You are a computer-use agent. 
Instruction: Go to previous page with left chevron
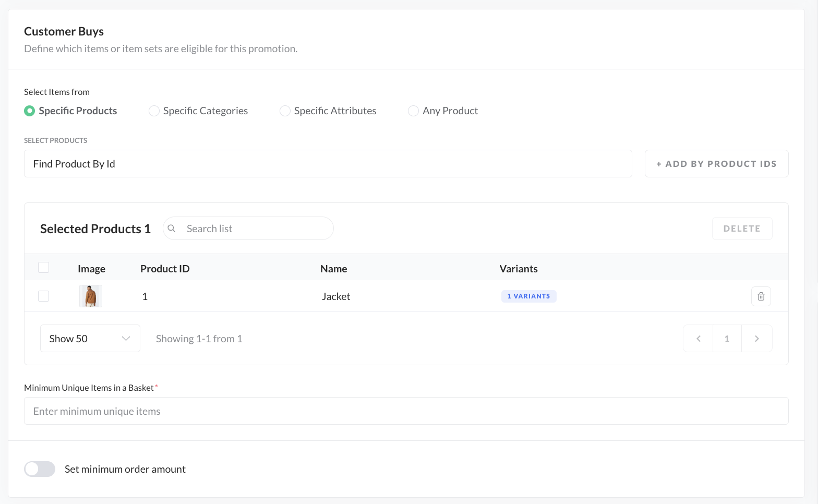[x=699, y=339]
